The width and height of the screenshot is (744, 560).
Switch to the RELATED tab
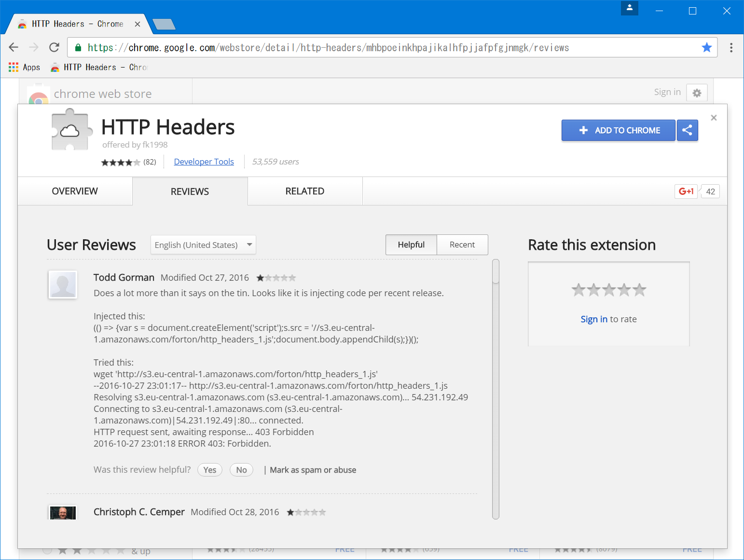(305, 191)
